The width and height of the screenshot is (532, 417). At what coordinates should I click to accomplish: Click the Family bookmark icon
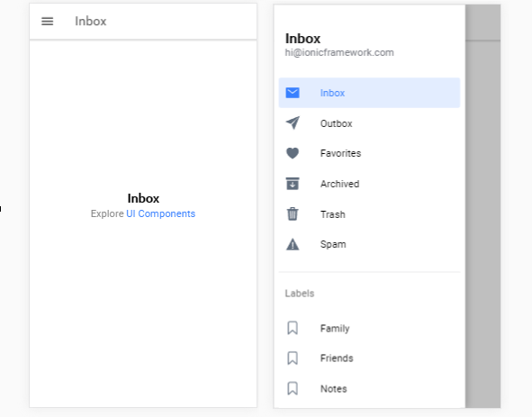coord(293,328)
